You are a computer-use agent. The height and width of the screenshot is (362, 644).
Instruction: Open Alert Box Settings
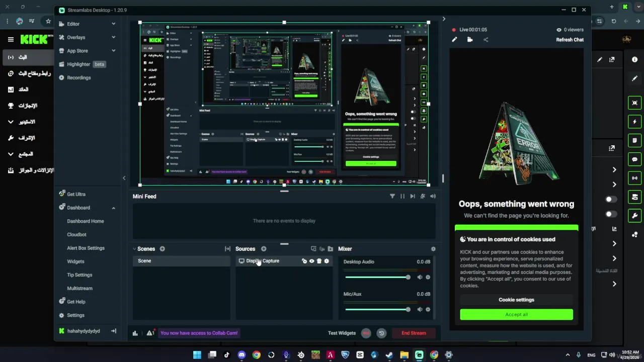click(x=86, y=248)
